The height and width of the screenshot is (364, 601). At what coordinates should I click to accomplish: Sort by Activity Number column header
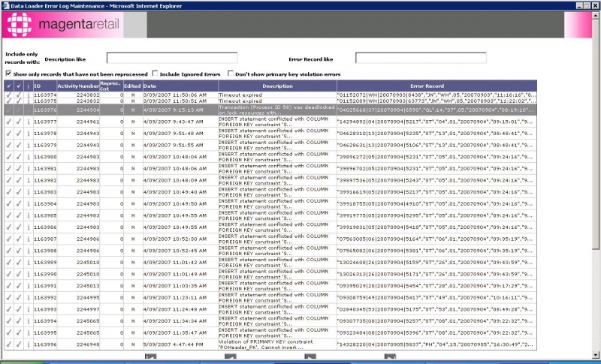(78, 86)
